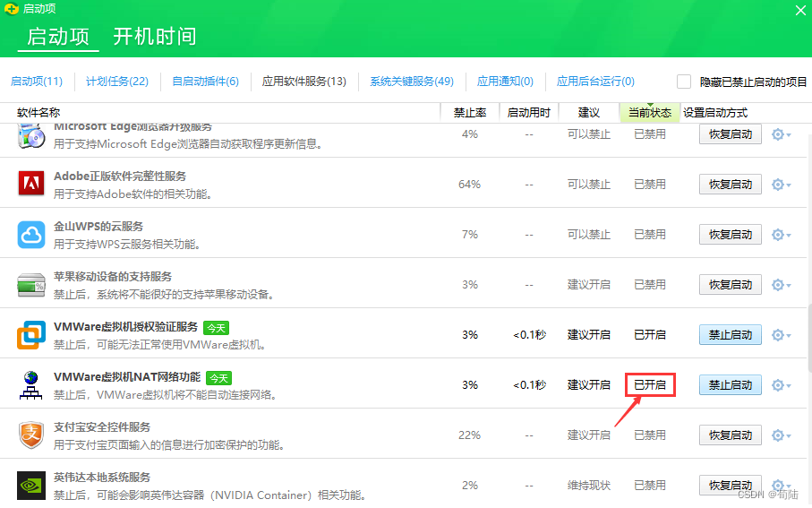Toggle 隐藏已禁止启动的项目 checkbox
Image resolution: width=812 pixels, height=508 pixels.
684,82
